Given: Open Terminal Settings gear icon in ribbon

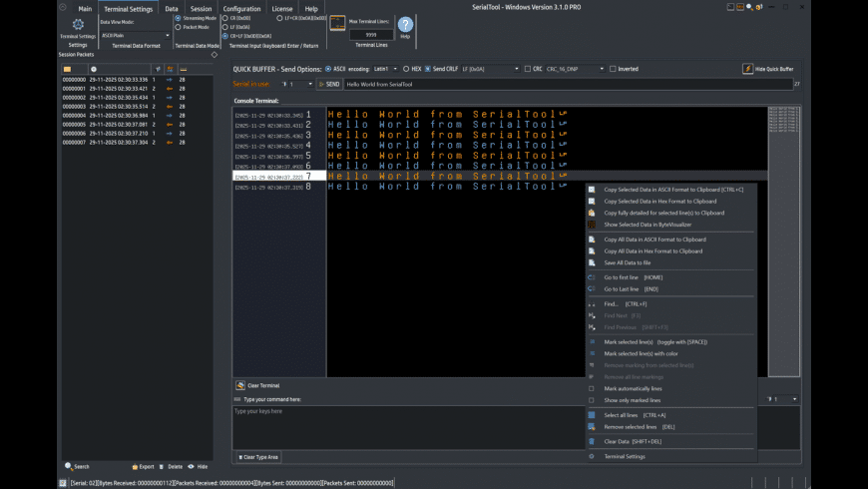Looking at the screenshot, I should point(78,24).
